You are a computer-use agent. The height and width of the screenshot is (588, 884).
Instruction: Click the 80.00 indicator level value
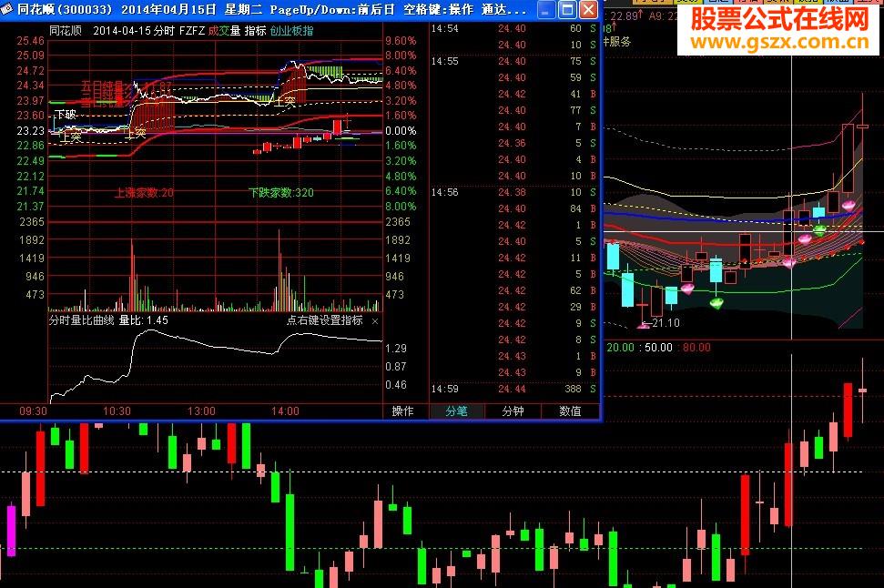coord(696,348)
